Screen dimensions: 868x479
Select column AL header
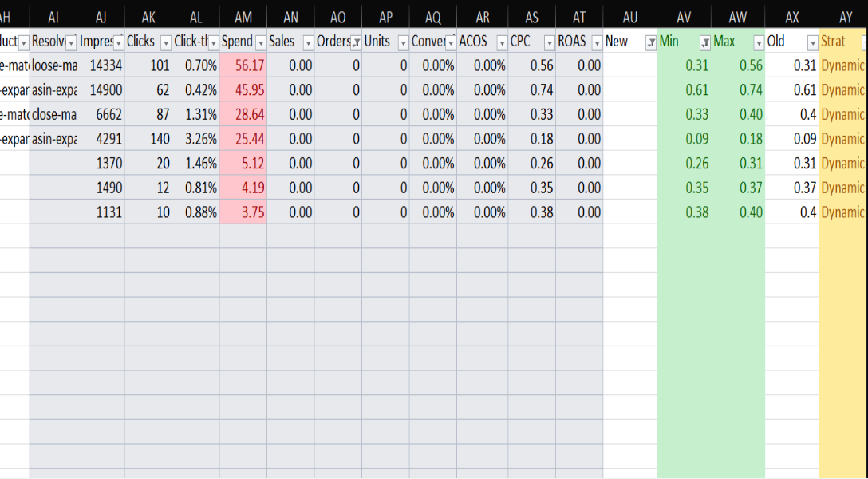(196, 18)
